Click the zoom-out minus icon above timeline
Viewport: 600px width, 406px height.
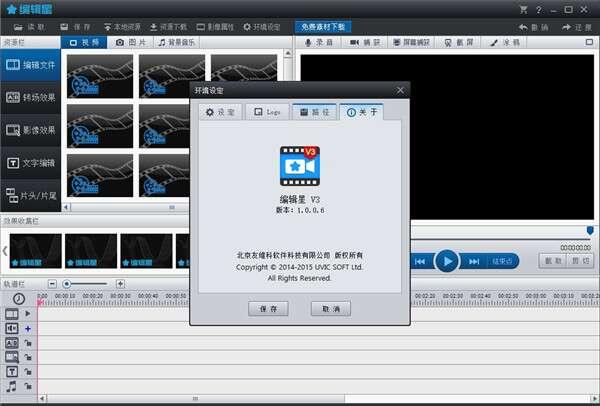click(54, 283)
